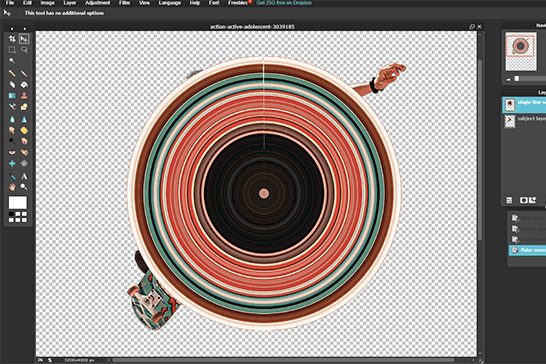The width and height of the screenshot is (546, 364).
Task: Select the Drawing shapes tool
Action: click(x=24, y=107)
